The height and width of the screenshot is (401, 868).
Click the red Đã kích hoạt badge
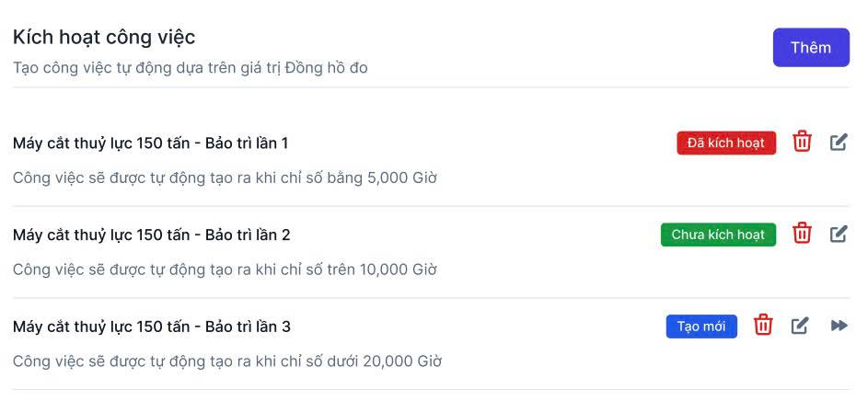point(726,143)
